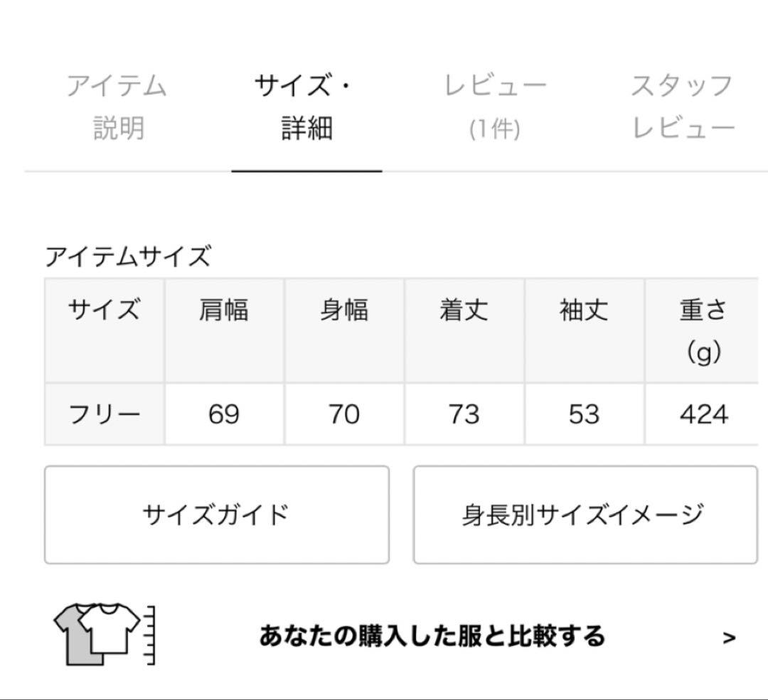Viewport: 768px width, 700px height.
Task: Select the gray shirt in the comparison graphic
Action: [x=75, y=643]
